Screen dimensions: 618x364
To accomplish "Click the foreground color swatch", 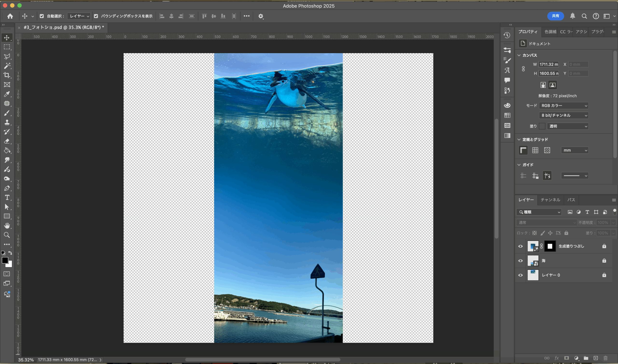I will click(x=5, y=260).
